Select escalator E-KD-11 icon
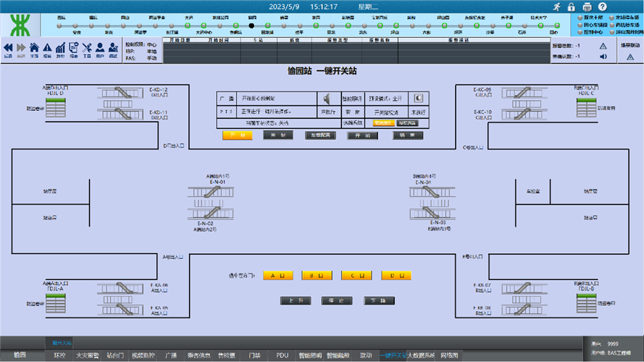 120,114
